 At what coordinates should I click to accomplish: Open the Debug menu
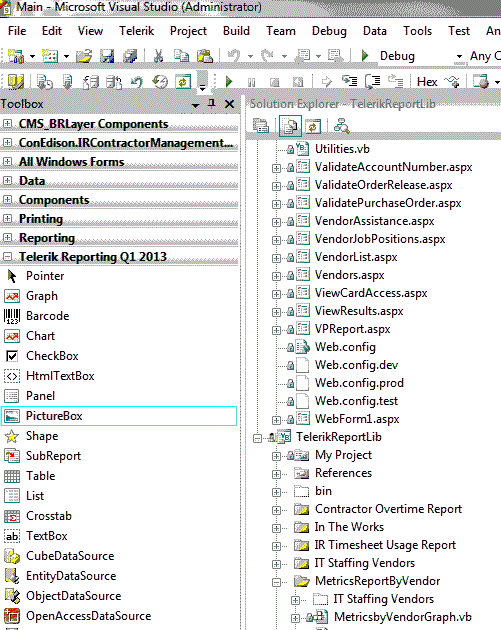pos(329,31)
